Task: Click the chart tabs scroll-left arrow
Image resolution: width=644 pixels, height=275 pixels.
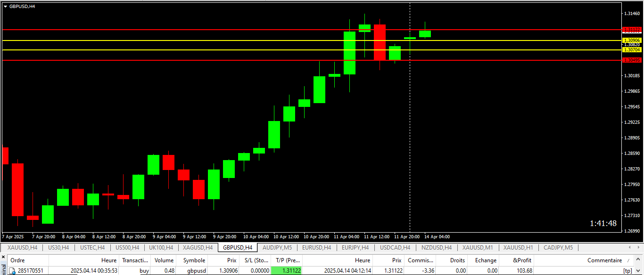Action: [x=629, y=248]
